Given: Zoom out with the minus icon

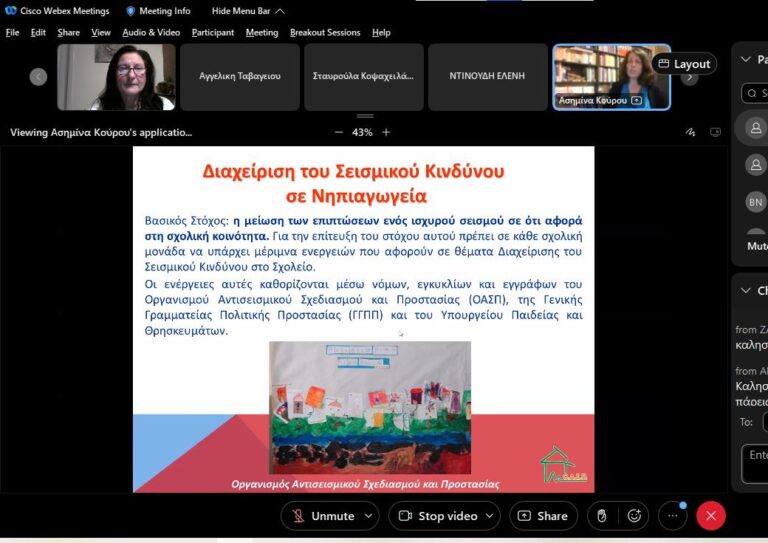Looking at the screenshot, I should point(338,132).
